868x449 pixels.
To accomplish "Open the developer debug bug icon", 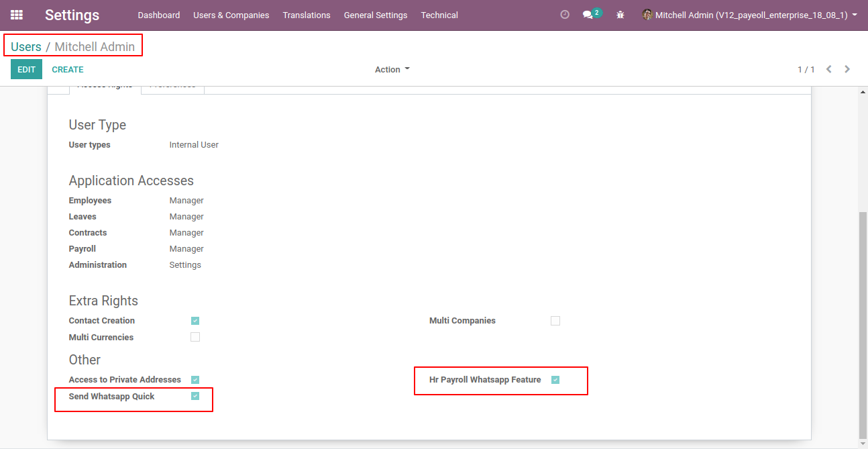I will 620,15.
